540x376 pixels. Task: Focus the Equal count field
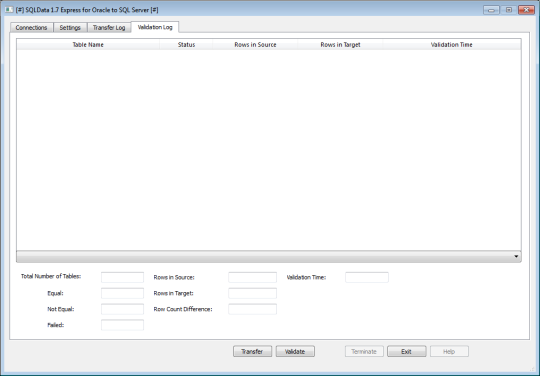pos(122,293)
